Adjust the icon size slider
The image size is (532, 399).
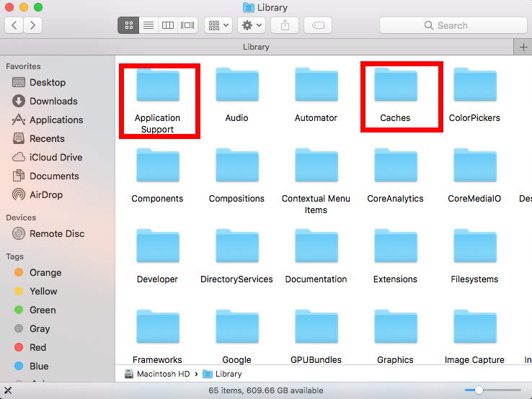point(476,390)
